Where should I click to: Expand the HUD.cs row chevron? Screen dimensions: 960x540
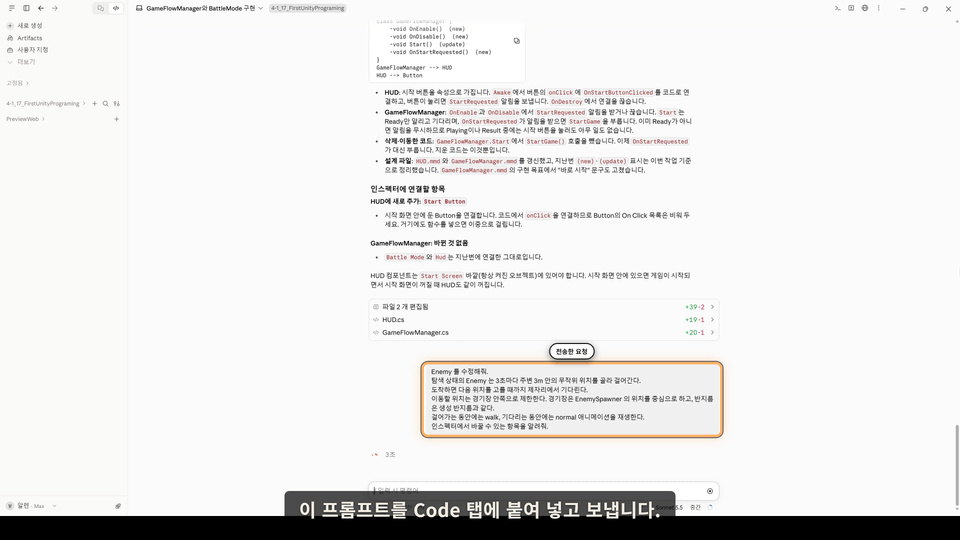point(712,320)
